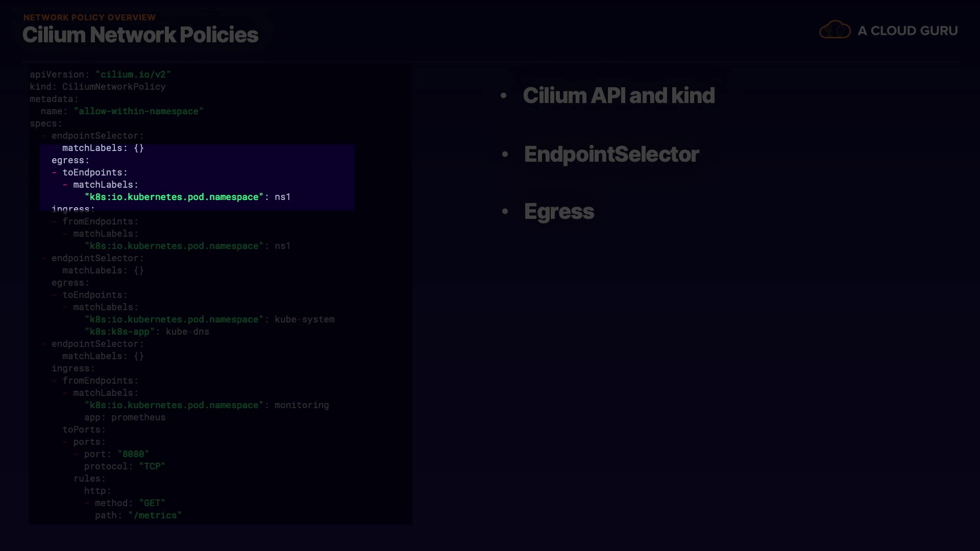Click the kube-system namespace label line
Image resolution: width=980 pixels, height=551 pixels.
click(x=209, y=319)
